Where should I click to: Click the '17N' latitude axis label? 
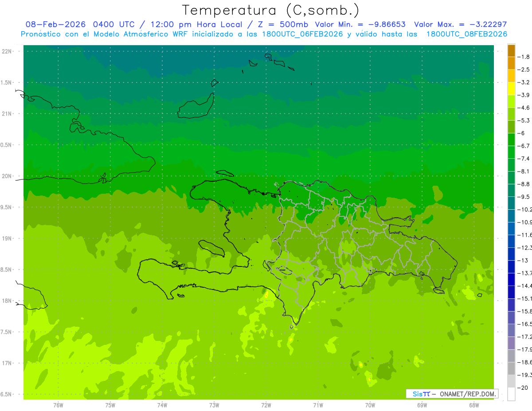pos(7,363)
